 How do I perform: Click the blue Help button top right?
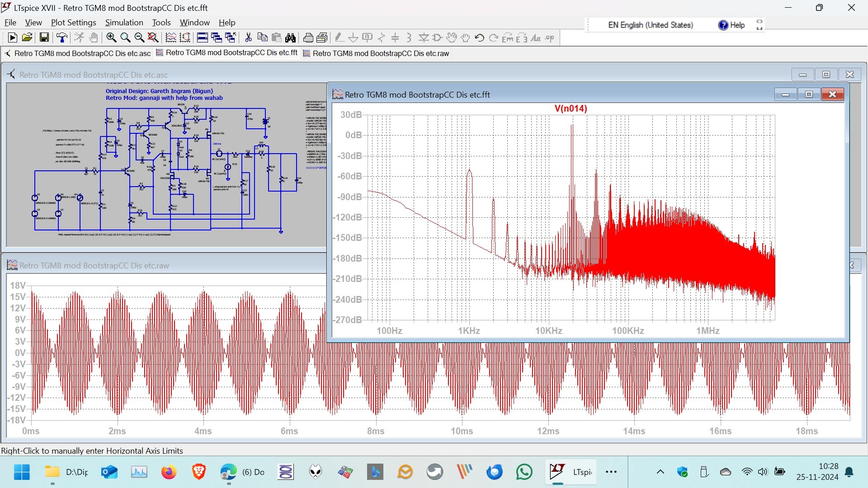731,25
